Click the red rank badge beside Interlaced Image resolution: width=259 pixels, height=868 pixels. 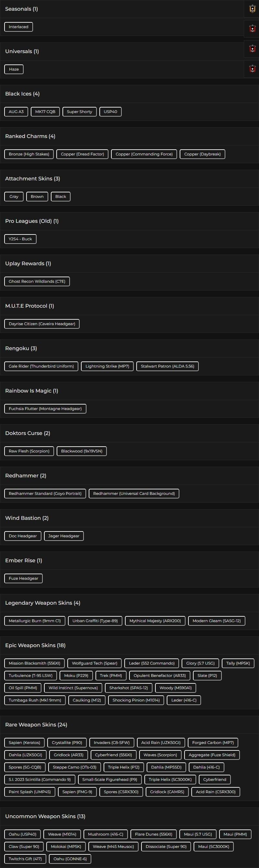[x=252, y=29]
